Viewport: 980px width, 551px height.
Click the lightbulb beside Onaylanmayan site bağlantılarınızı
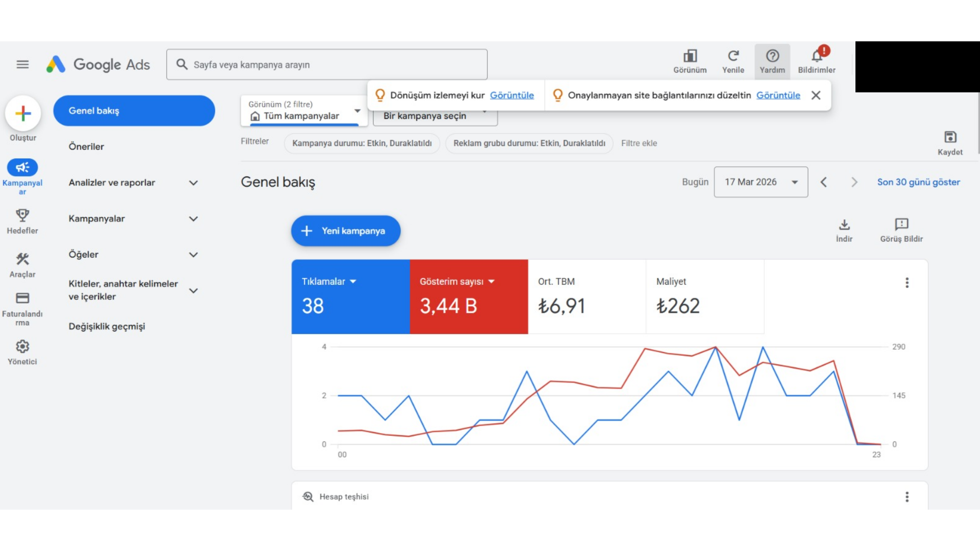pos(558,95)
